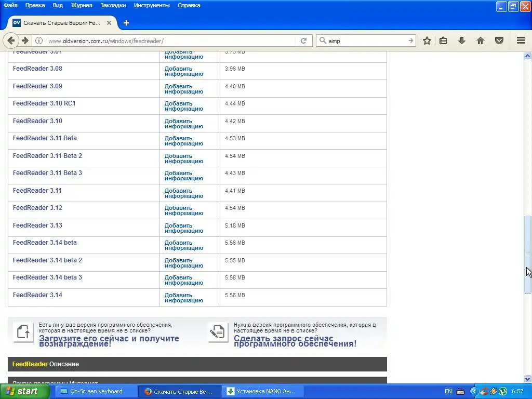Open the Инструменты menu
Image resolution: width=532 pixels, height=399 pixels.
[152, 5]
